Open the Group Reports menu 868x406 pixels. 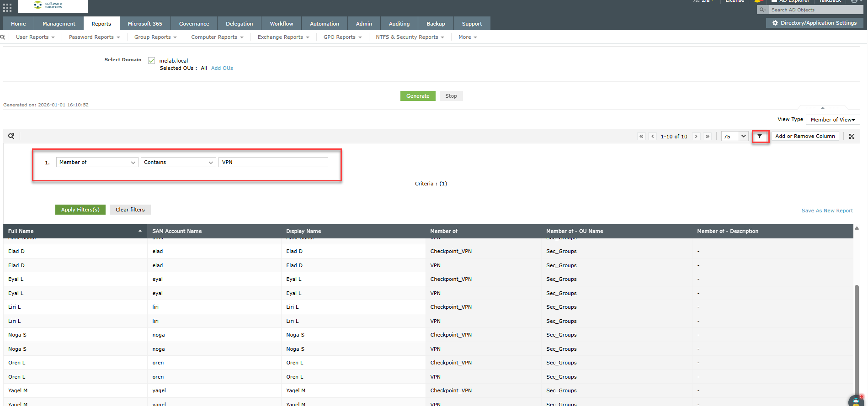(x=155, y=37)
